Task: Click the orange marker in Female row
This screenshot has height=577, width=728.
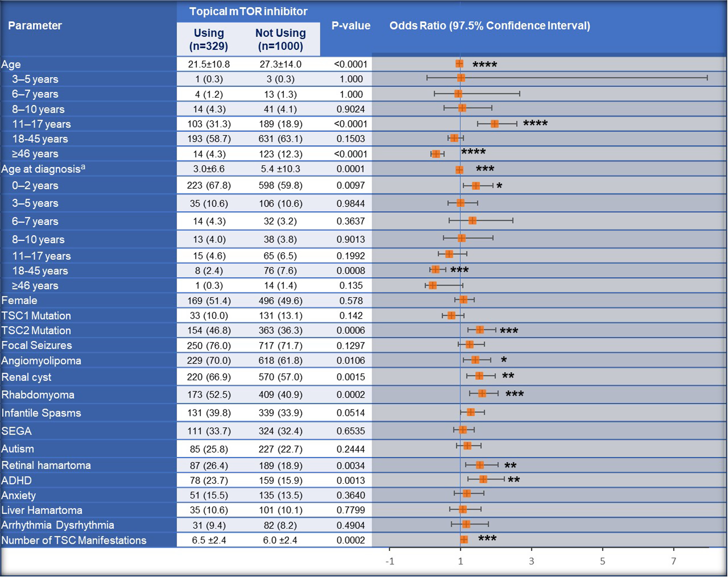Action: click(463, 299)
